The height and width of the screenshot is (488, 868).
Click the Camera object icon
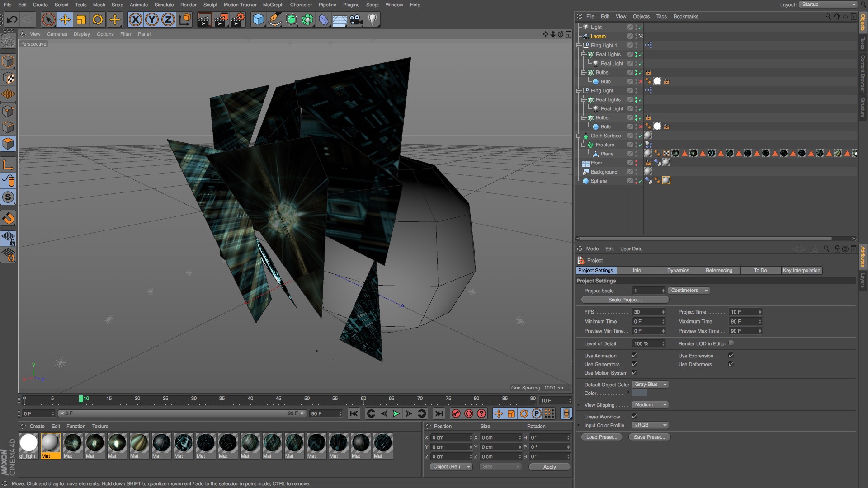click(x=356, y=19)
